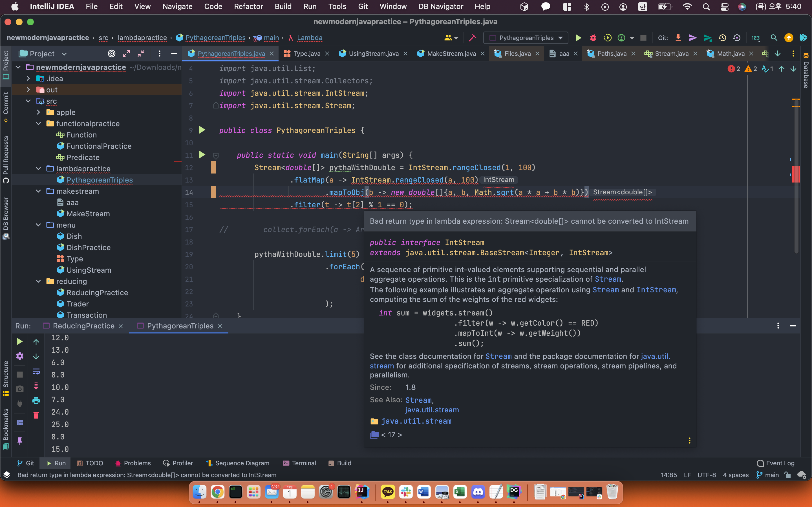Click the Rerun icon in Run panel

pyautogui.click(x=19, y=341)
